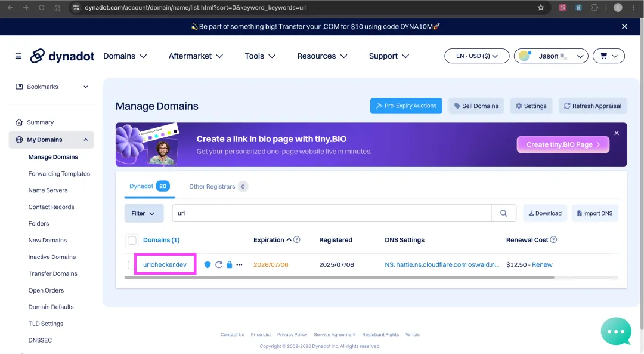This screenshot has height=354, width=644.
Task: Open the browser extensions puzzle icon
Action: 595,7
